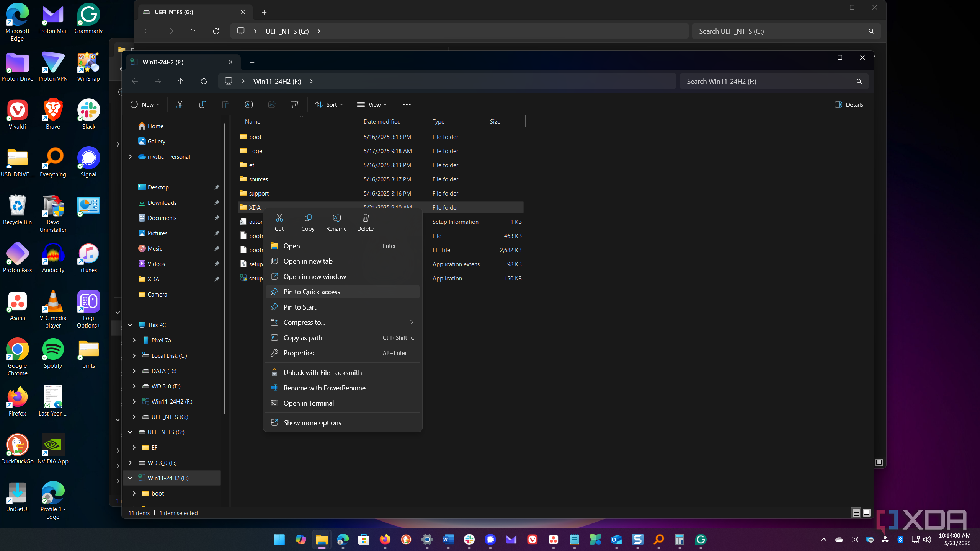Open Settings from the taskbar
This screenshot has width=980, height=551.
click(x=427, y=540)
